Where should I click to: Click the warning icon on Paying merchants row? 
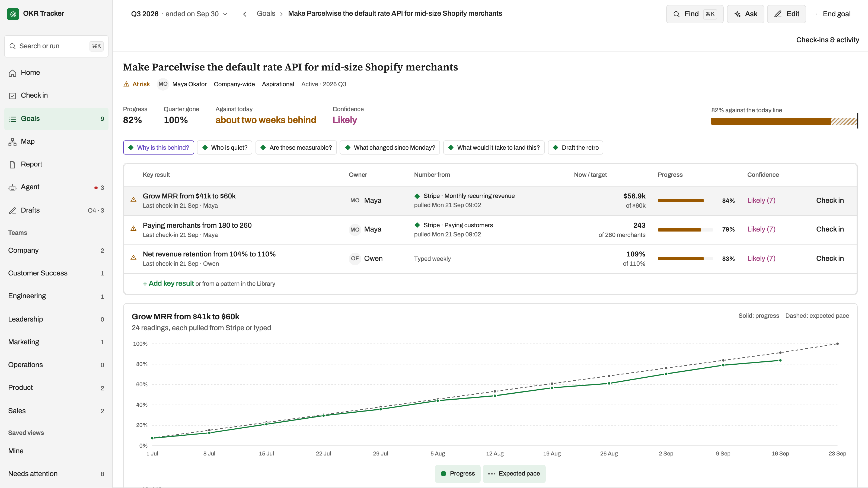(133, 229)
